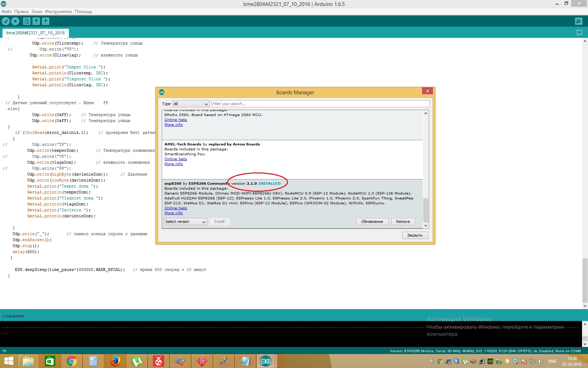Click the ESP.deepSleep code line

pyautogui.click(x=70, y=270)
